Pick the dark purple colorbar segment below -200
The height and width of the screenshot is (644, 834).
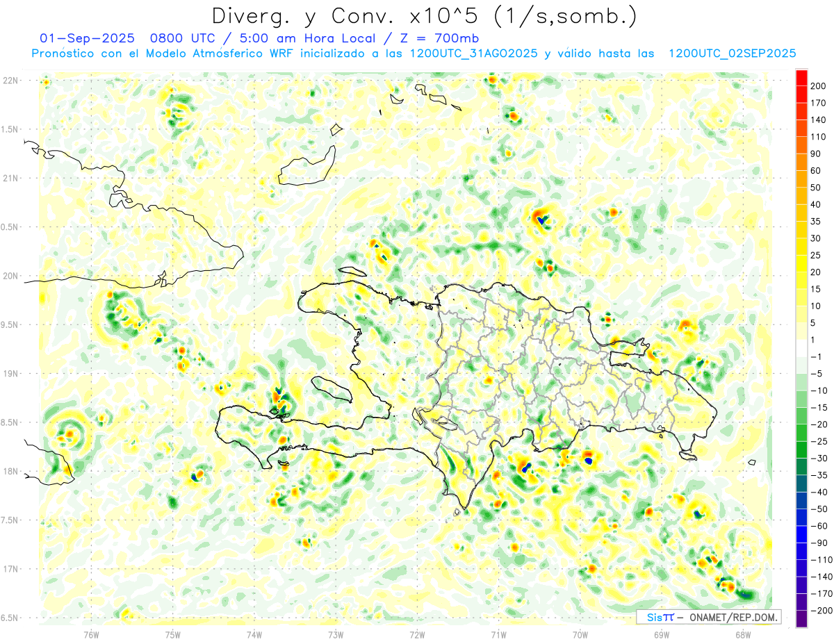(801, 619)
